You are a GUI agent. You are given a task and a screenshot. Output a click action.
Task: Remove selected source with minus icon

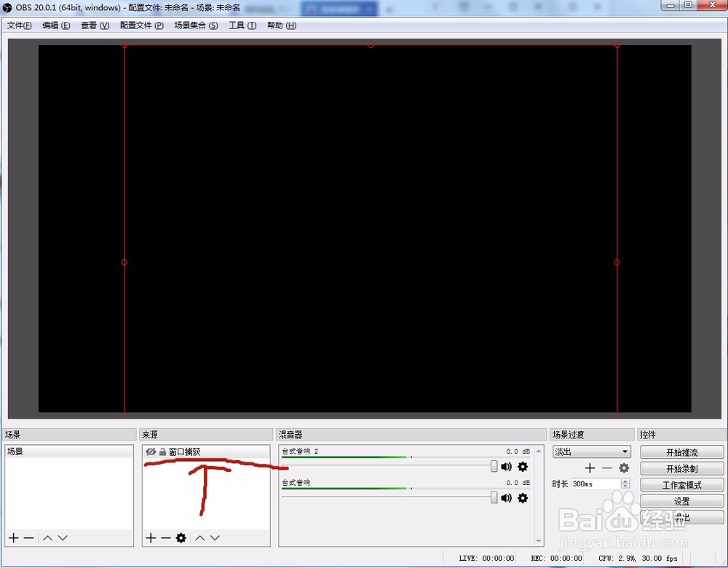click(166, 538)
